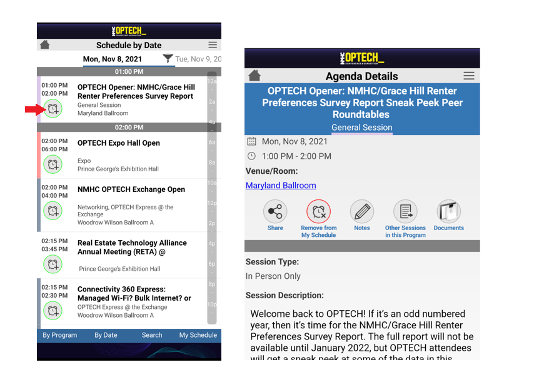Screen dimensions: 534x392
Task: Tap the OPTECH logo on the schedule screen
Action: pos(129,31)
